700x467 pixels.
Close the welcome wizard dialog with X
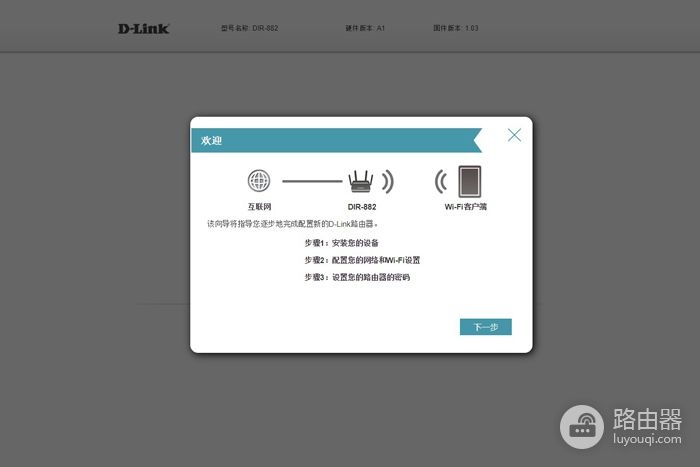[x=514, y=135]
